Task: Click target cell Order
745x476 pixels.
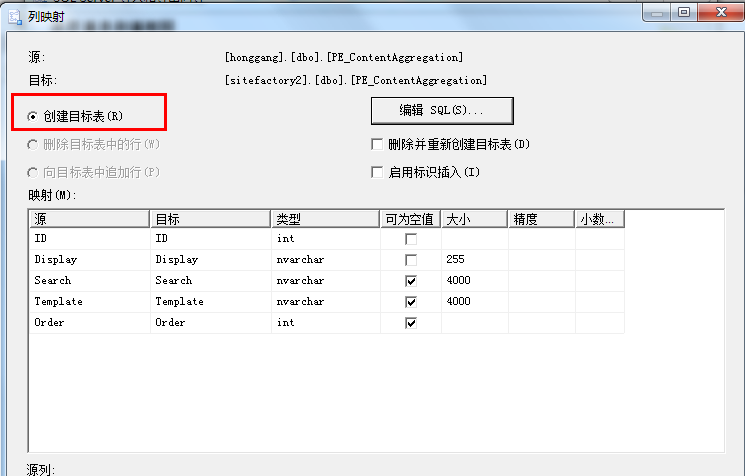Action: coord(210,323)
